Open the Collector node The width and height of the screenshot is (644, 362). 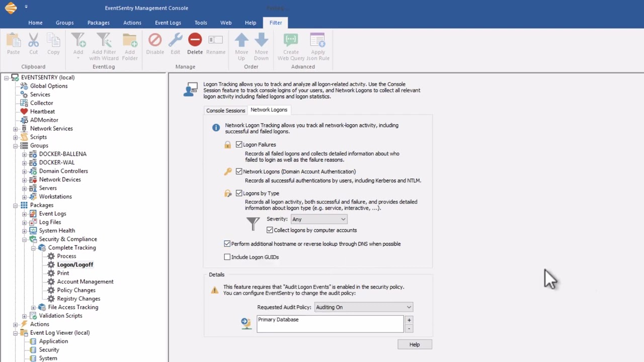(41, 103)
